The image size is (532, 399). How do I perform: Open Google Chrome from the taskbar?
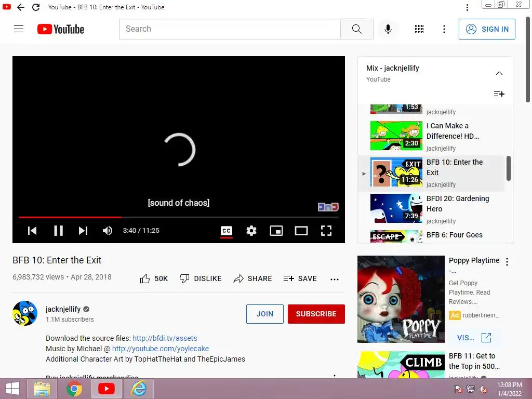[74, 389]
